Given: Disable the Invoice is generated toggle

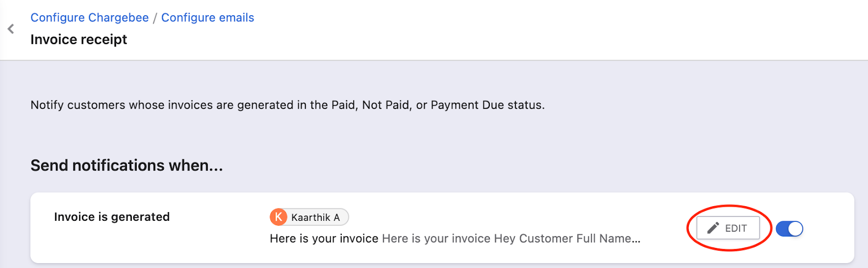Looking at the screenshot, I should click(x=789, y=229).
